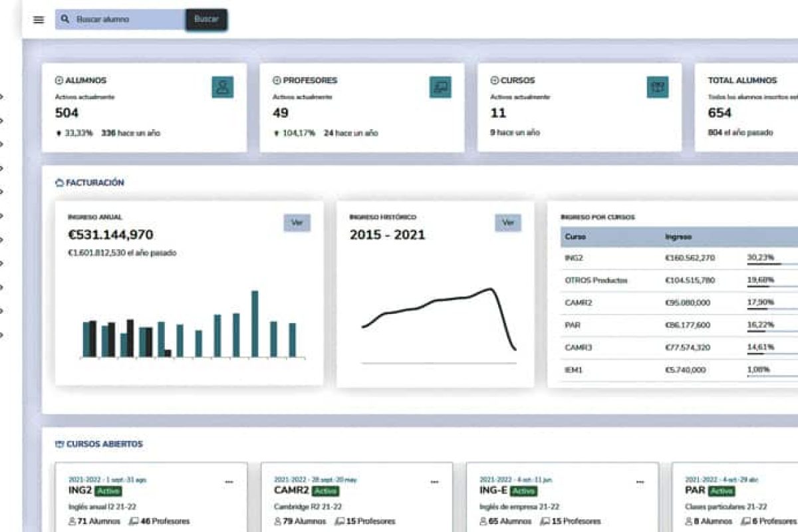Open the ING-E course title

[x=493, y=491]
